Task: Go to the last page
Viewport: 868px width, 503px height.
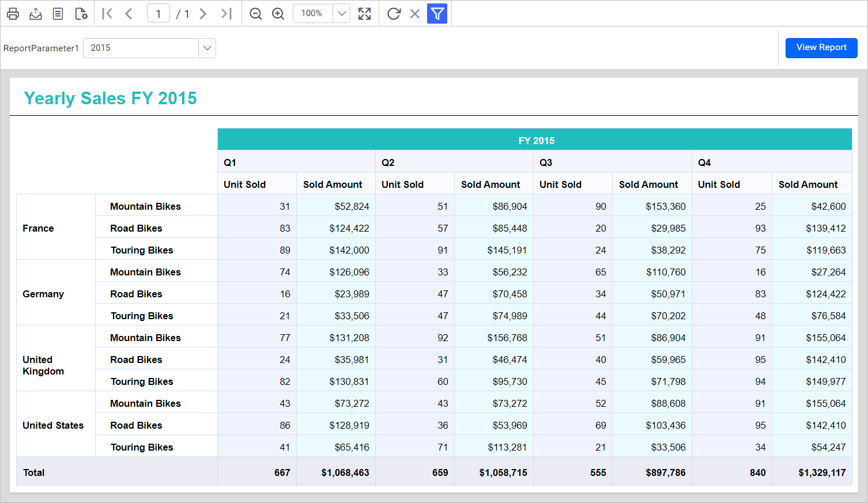Action: (x=226, y=14)
